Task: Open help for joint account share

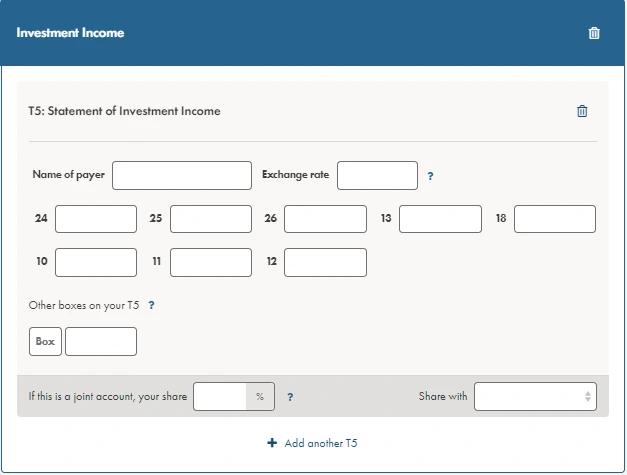Action: coord(290,397)
